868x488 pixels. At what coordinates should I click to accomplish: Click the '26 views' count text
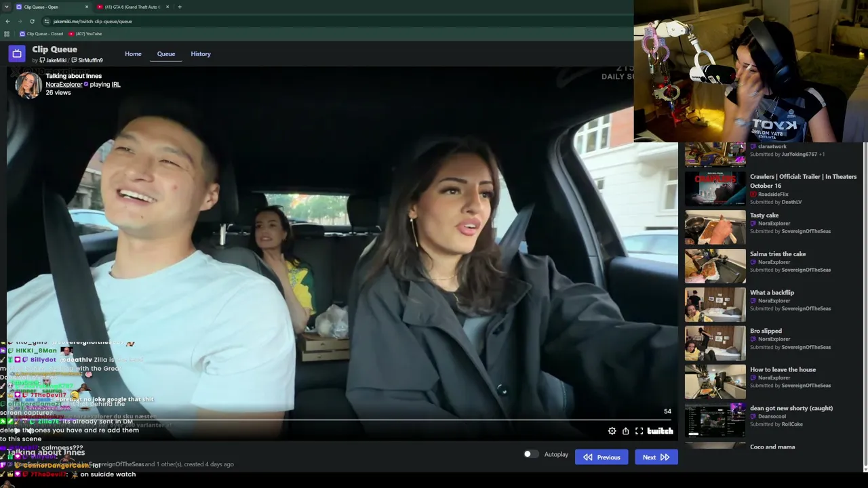[58, 93]
